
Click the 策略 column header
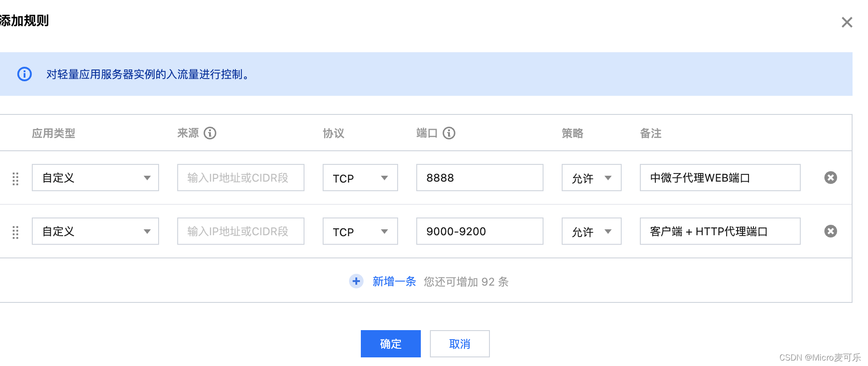pos(573,133)
